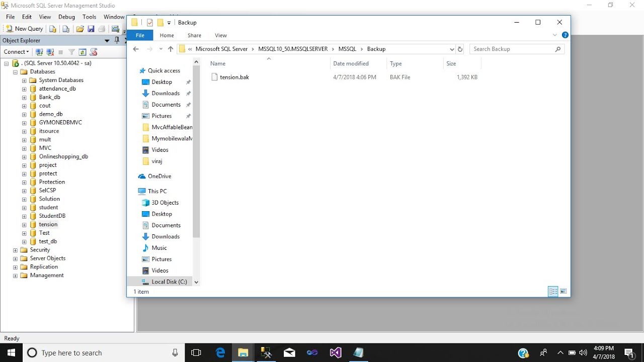This screenshot has width=644, height=362.
Task: Open the SSMS Edit menu
Action: click(x=27, y=17)
